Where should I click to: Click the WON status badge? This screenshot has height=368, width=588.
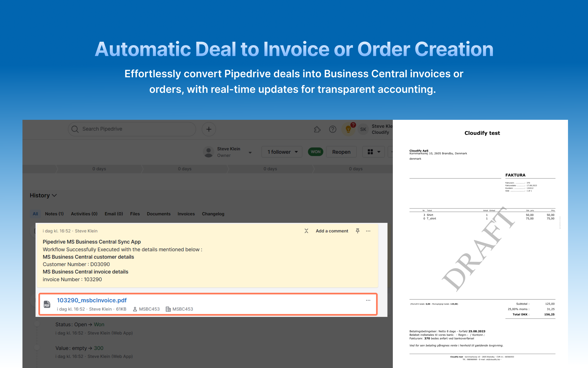tap(315, 152)
